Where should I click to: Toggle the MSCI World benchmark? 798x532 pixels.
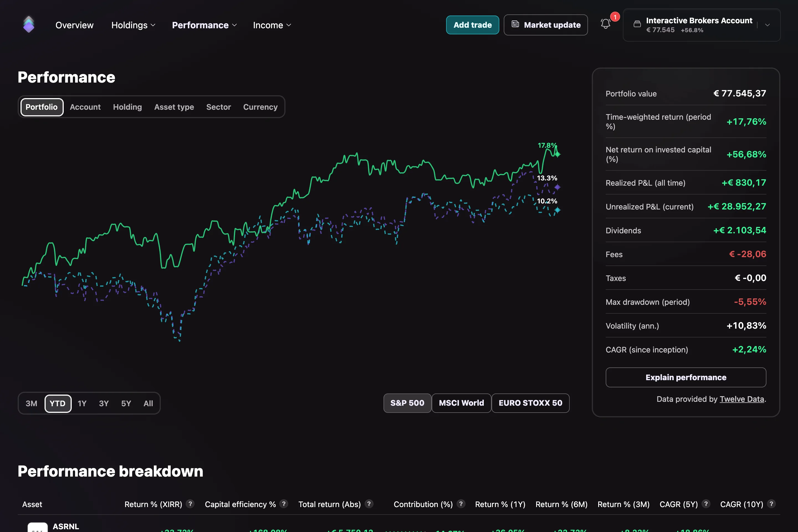click(x=461, y=403)
